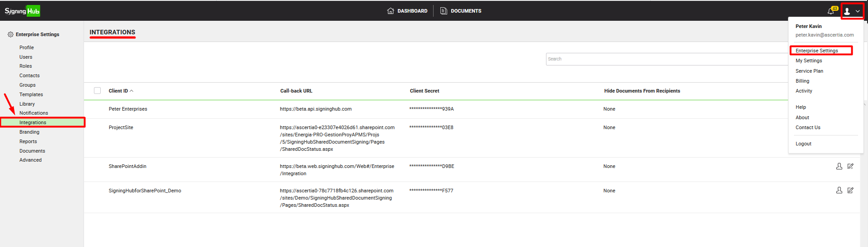Click the ProjectSite client ID

click(x=121, y=127)
